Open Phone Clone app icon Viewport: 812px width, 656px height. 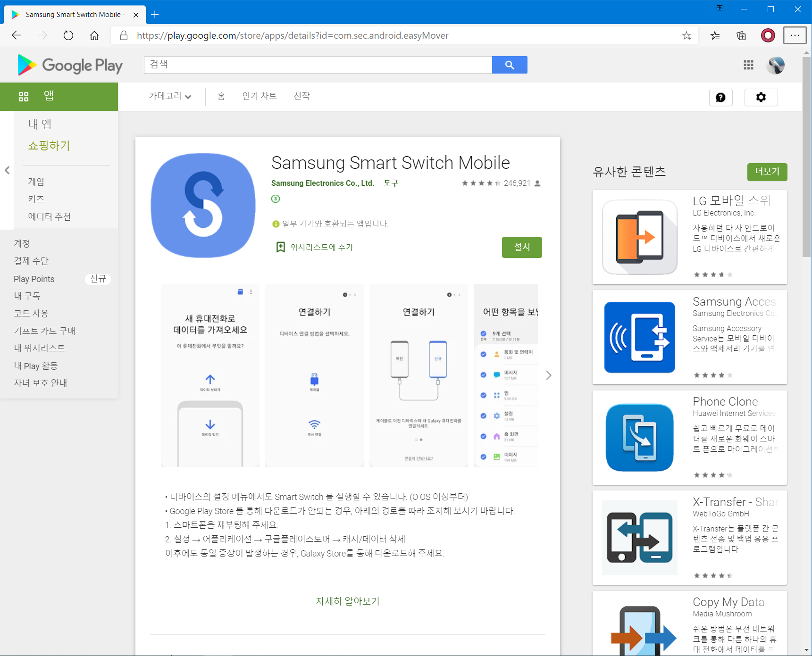click(640, 438)
